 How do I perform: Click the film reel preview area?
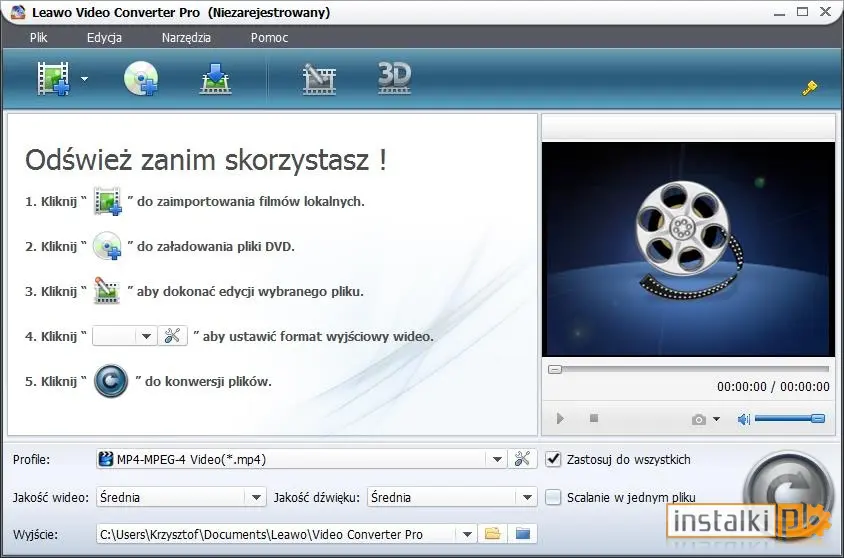coord(688,249)
